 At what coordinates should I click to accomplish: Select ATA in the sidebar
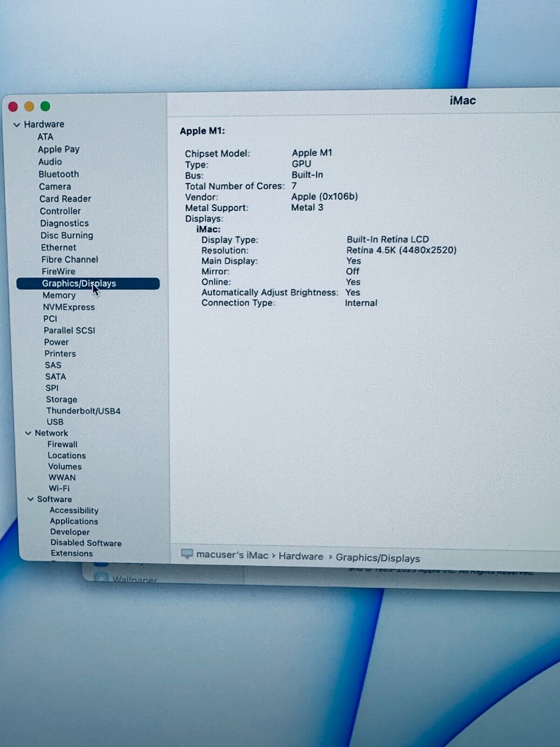click(45, 137)
